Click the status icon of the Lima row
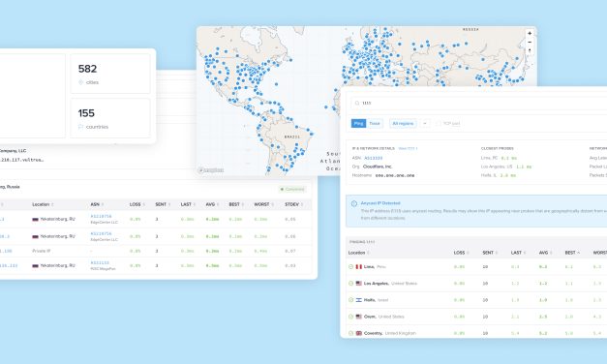Screen dimensions: 607x364 click(x=350, y=267)
